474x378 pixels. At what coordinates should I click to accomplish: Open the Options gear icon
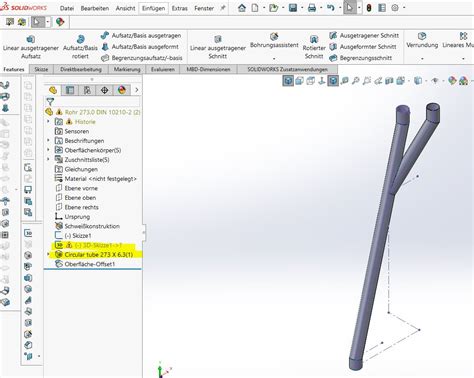[x=395, y=8]
